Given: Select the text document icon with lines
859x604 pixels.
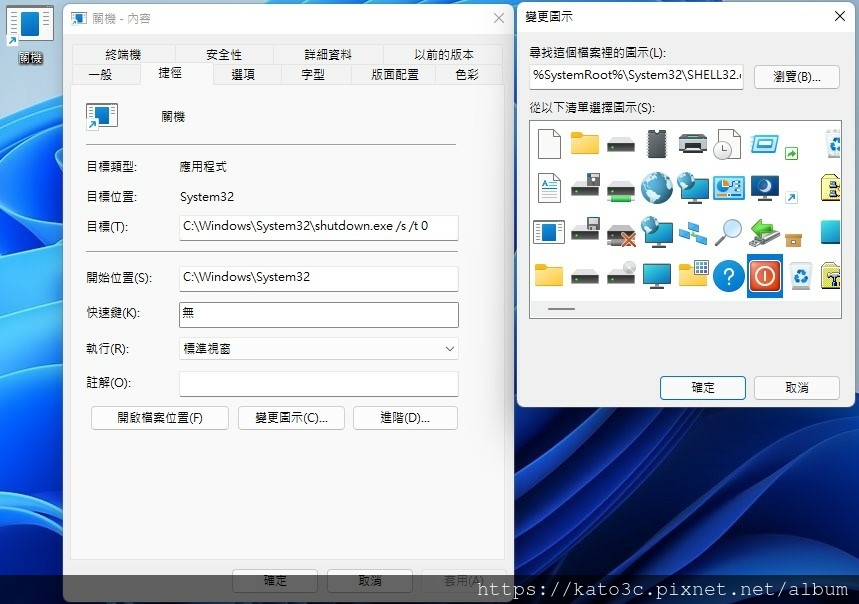Looking at the screenshot, I should pos(549,188).
